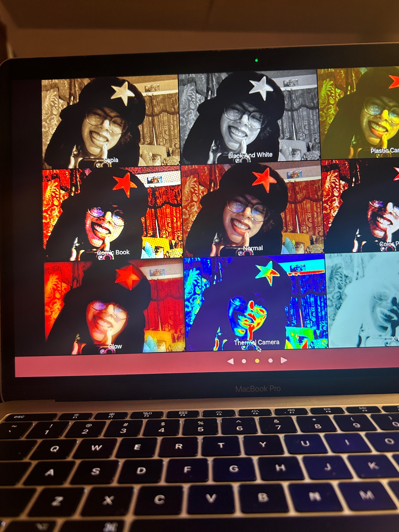Click the "Normal" text label
Screen dimensions: 399x532
(x=253, y=248)
